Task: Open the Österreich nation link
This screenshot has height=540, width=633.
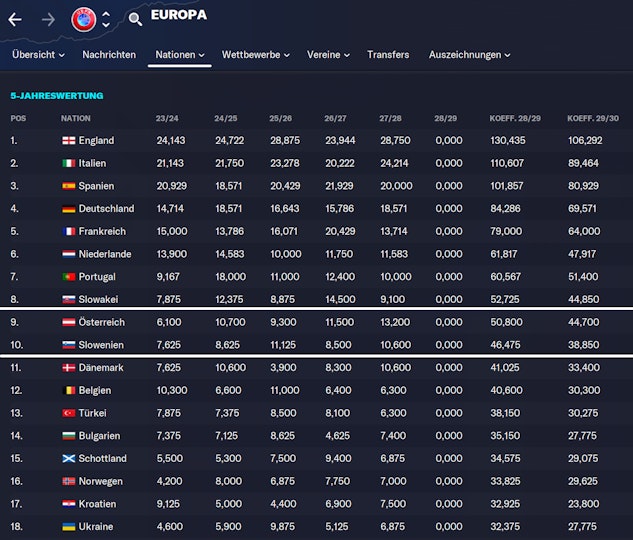Action: [x=103, y=323]
